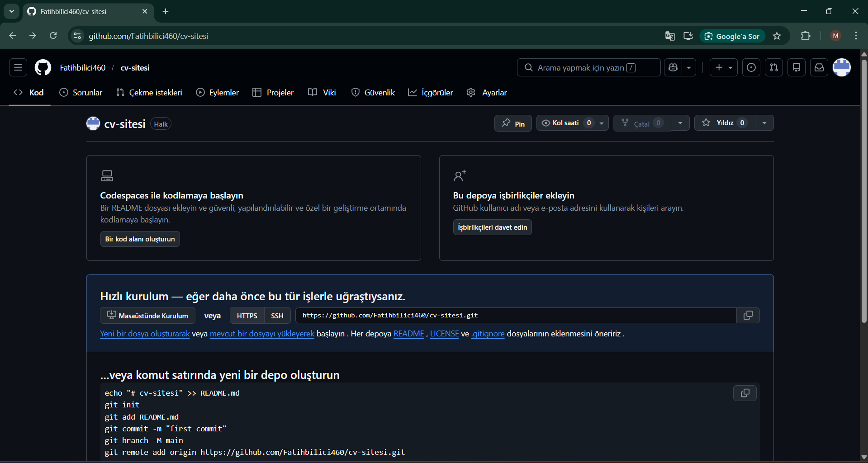This screenshot has width=868, height=463.
Task: Expand the Çatal fork options arrow
Action: (x=680, y=123)
